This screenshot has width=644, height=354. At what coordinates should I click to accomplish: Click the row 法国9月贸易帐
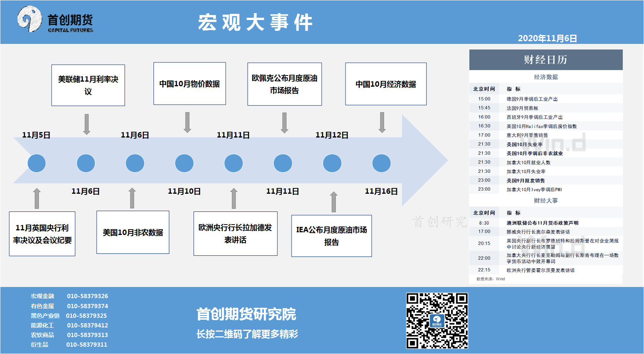546,108
